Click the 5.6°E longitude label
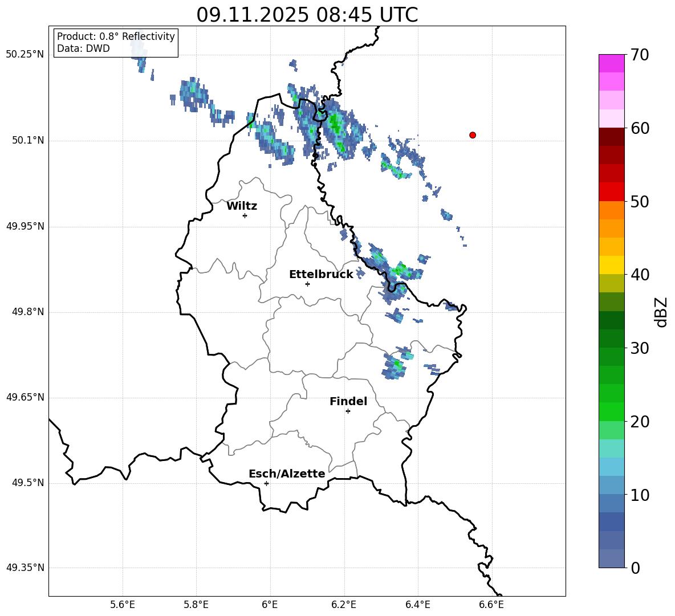Screen dimensions: 675x616 (123, 605)
